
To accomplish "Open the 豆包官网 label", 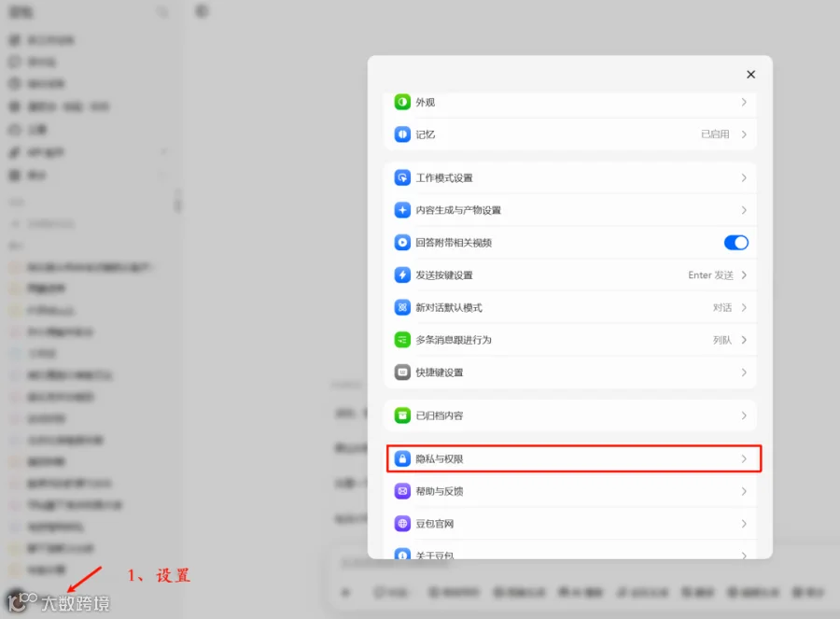I will (434, 524).
